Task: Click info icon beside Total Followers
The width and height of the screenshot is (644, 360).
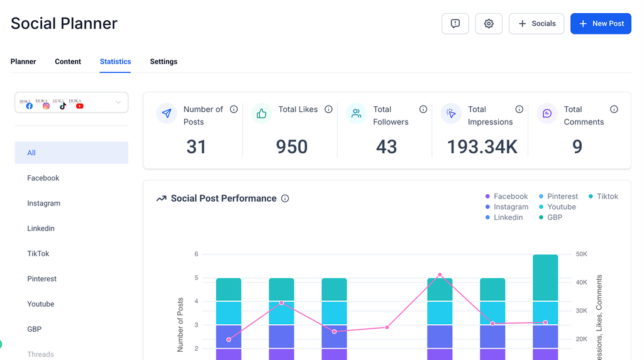Action: [423, 109]
